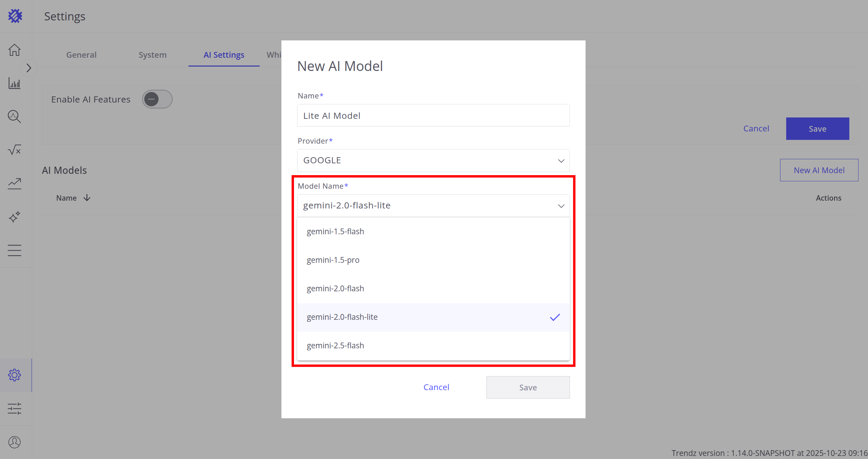868x459 pixels.
Task: Open the bar chart visualizations icon
Action: pyautogui.click(x=14, y=83)
